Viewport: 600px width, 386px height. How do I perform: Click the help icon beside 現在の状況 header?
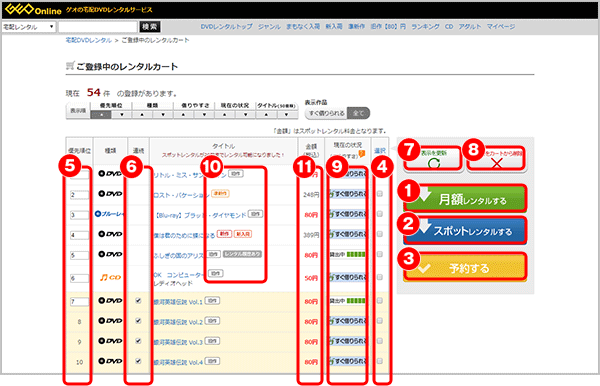coord(362,154)
